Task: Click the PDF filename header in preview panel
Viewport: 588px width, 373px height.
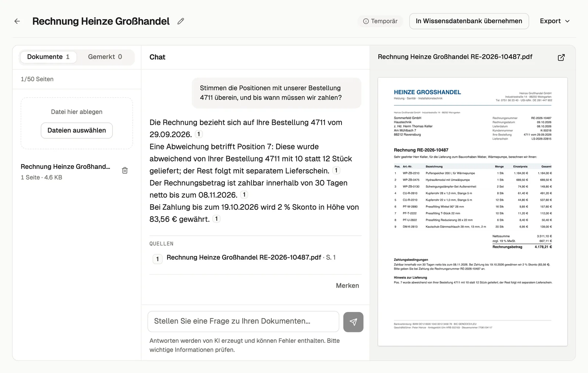Action: [x=455, y=57]
